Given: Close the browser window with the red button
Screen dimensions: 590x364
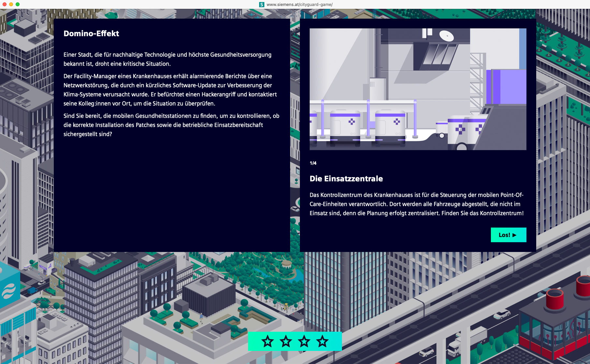Looking at the screenshot, I should point(5,4).
